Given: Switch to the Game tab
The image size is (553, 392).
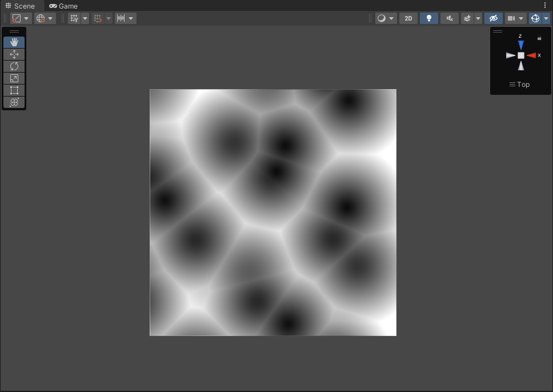Looking at the screenshot, I should pos(63,6).
